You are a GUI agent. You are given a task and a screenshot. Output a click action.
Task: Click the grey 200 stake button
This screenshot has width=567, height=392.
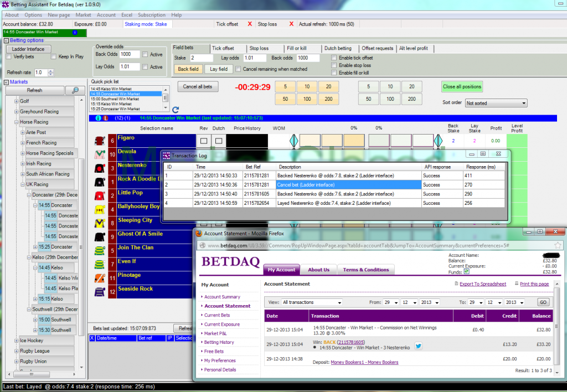(412, 99)
